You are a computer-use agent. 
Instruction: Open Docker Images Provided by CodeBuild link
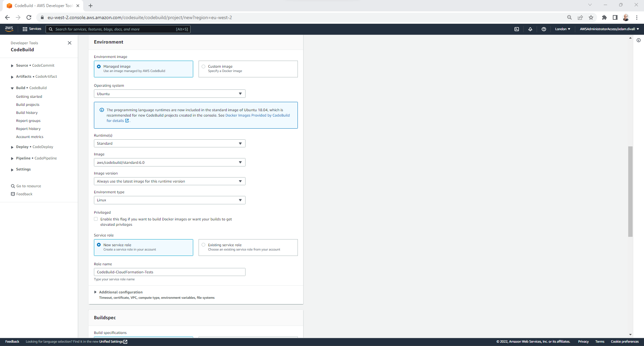click(x=258, y=115)
